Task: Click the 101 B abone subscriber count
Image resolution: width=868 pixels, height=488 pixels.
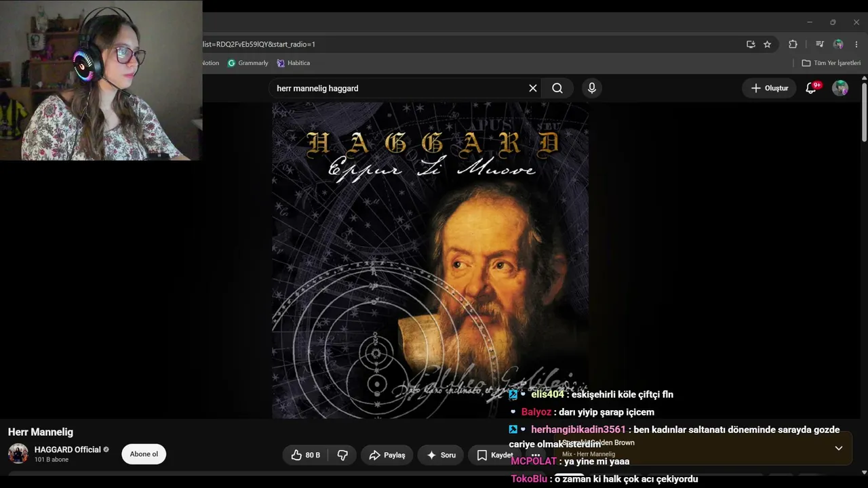Action: pos(52,460)
